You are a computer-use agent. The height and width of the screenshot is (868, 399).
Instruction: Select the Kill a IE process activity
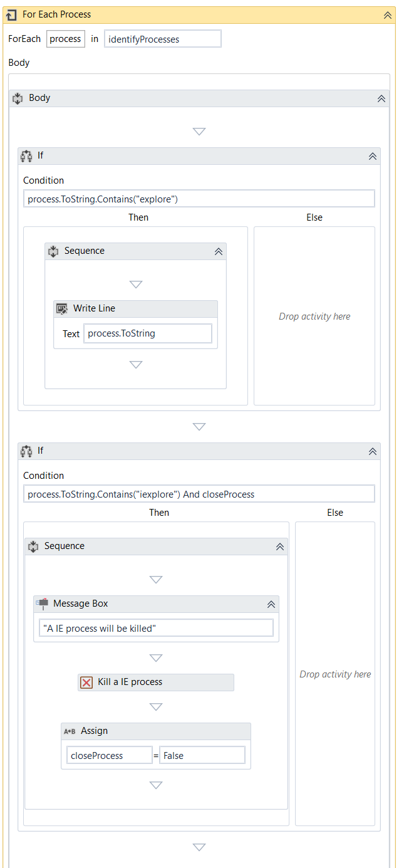tap(156, 682)
